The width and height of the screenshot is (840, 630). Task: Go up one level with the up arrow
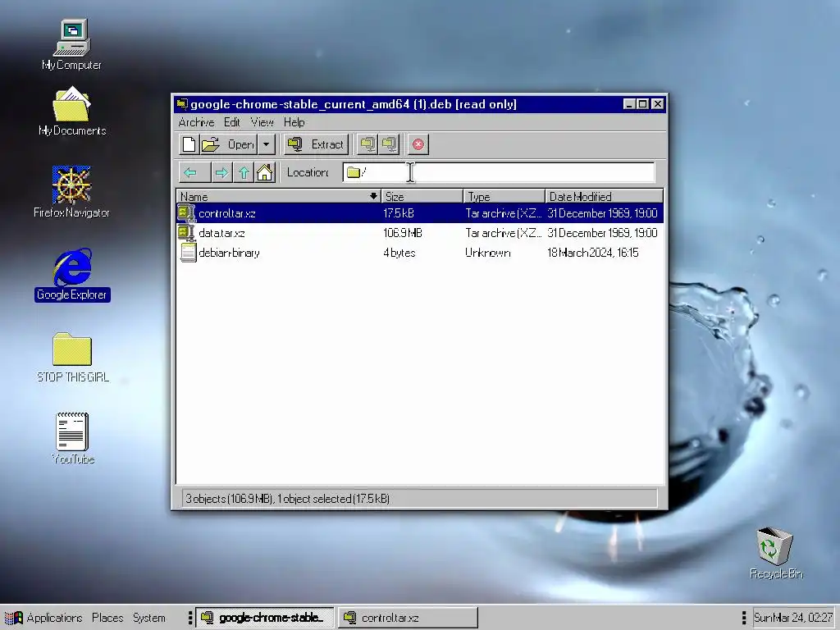point(244,172)
